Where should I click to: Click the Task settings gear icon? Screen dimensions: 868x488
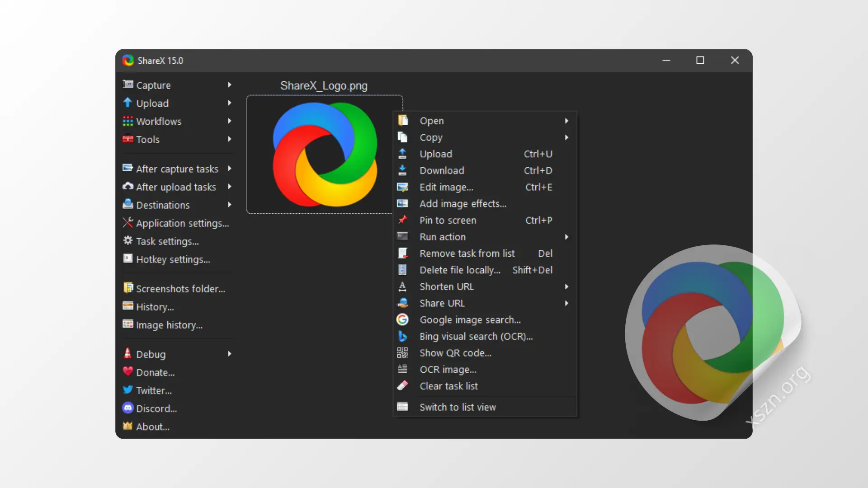click(x=128, y=241)
